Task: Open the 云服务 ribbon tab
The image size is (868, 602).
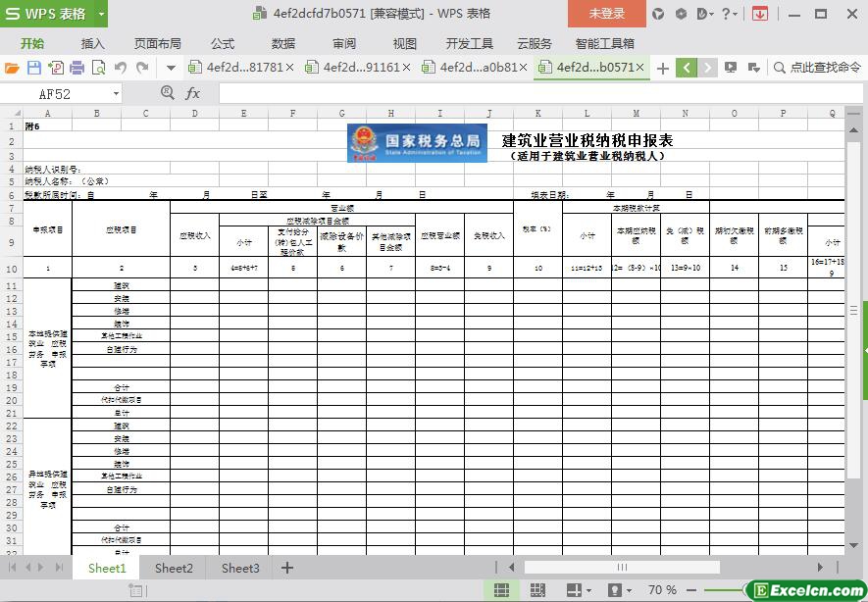Action: pos(535,44)
